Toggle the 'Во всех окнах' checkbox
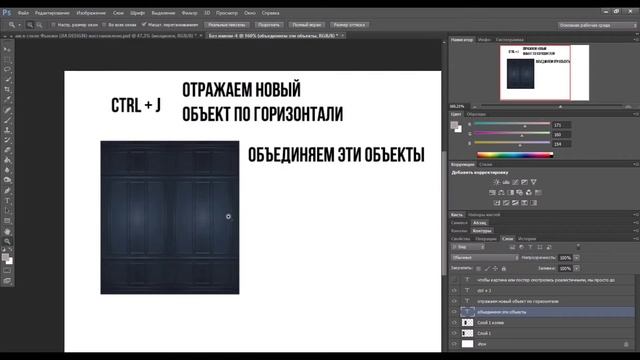Viewport: 640px width, 360px height. (104, 25)
